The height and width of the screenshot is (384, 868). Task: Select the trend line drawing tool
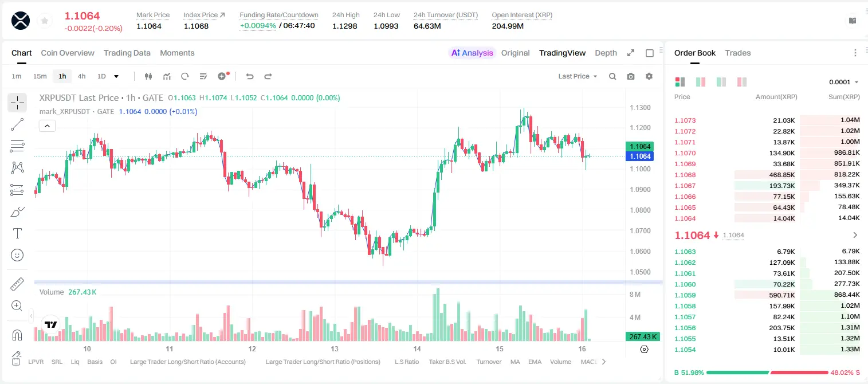click(17, 124)
